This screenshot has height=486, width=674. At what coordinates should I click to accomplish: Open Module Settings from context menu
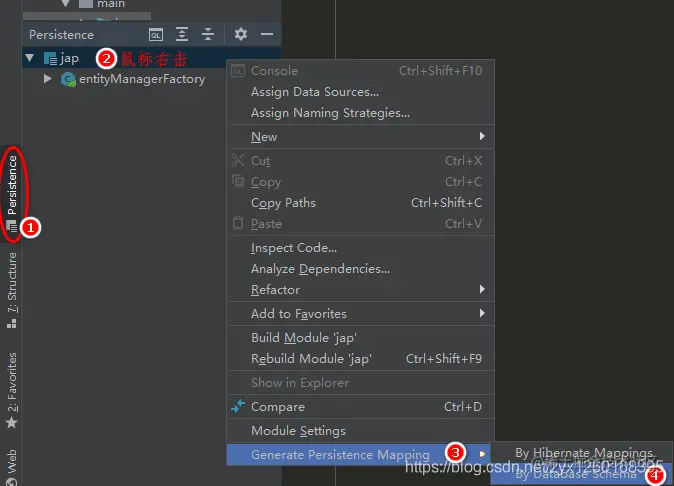[361, 431]
